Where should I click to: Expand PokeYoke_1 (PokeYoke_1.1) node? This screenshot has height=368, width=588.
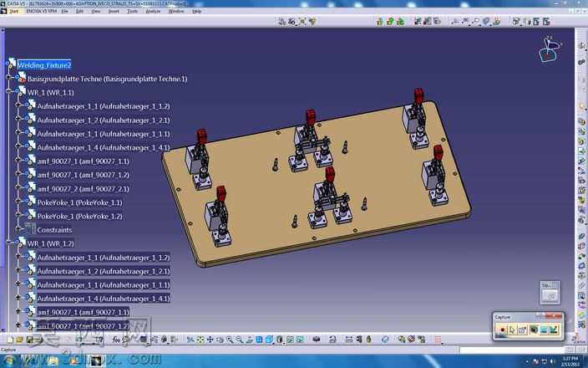click(18, 202)
